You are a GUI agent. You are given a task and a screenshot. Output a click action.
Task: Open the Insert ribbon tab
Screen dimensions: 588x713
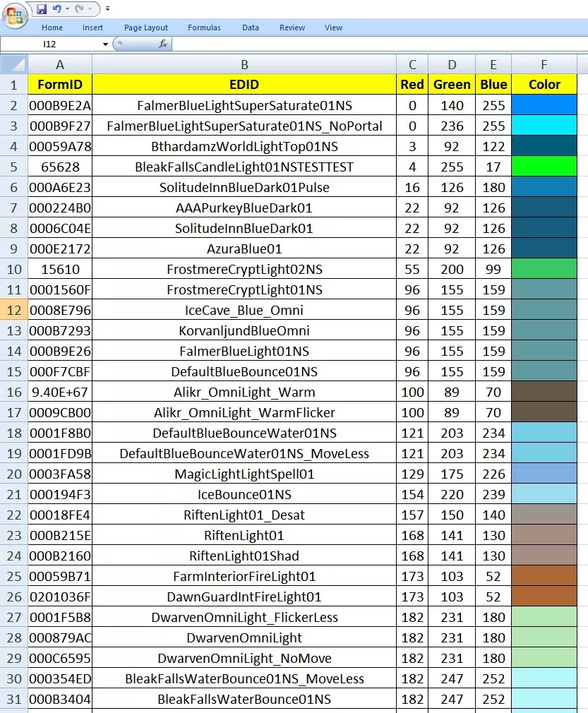[92, 28]
